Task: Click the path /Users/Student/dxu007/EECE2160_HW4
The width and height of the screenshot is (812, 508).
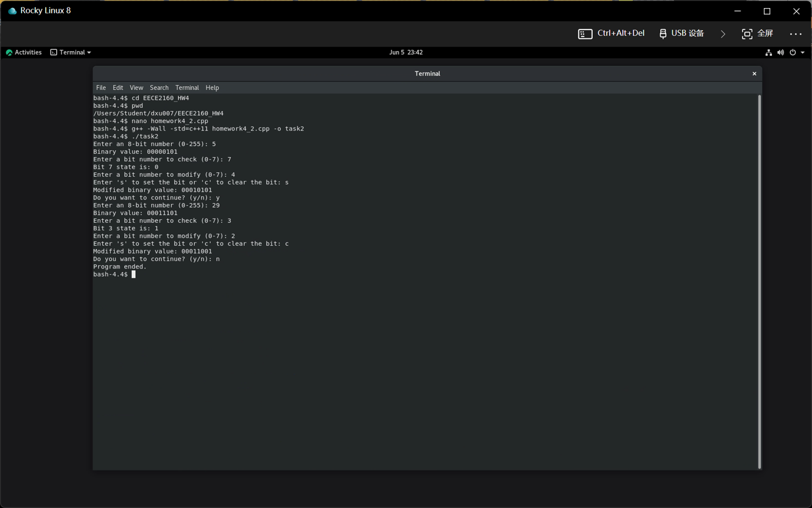Action: (x=158, y=114)
